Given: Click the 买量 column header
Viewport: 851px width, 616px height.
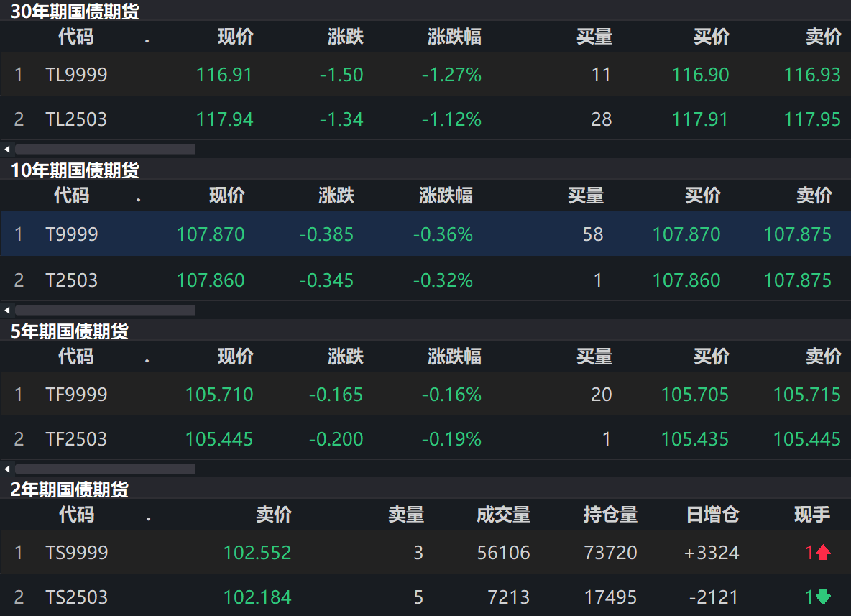Looking at the screenshot, I should pyautogui.click(x=596, y=37).
